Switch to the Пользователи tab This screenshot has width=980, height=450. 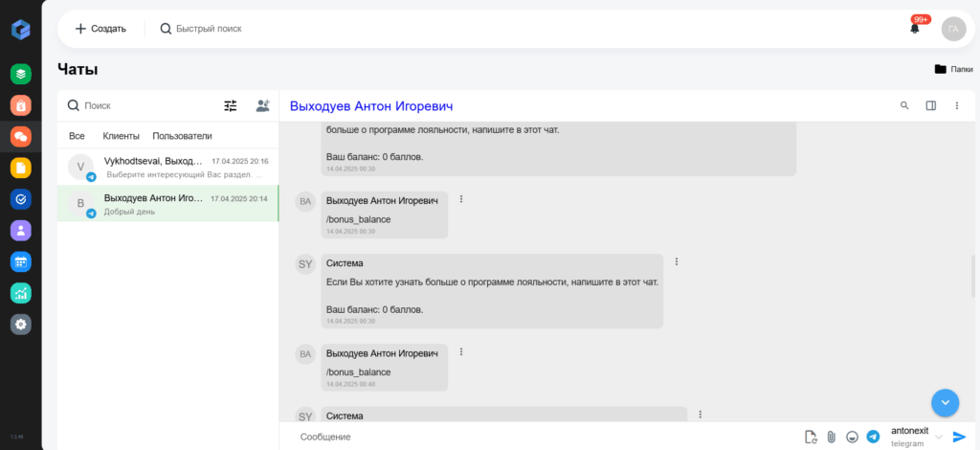pyautogui.click(x=182, y=136)
